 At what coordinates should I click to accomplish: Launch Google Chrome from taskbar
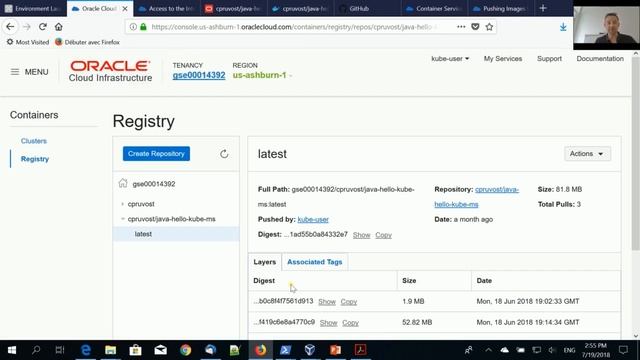click(x=185, y=350)
